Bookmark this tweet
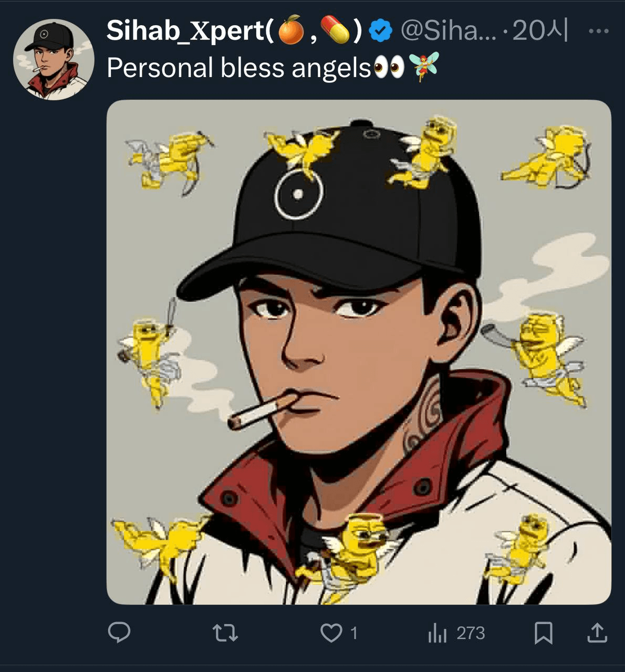This screenshot has height=672, width=625. click(x=543, y=633)
